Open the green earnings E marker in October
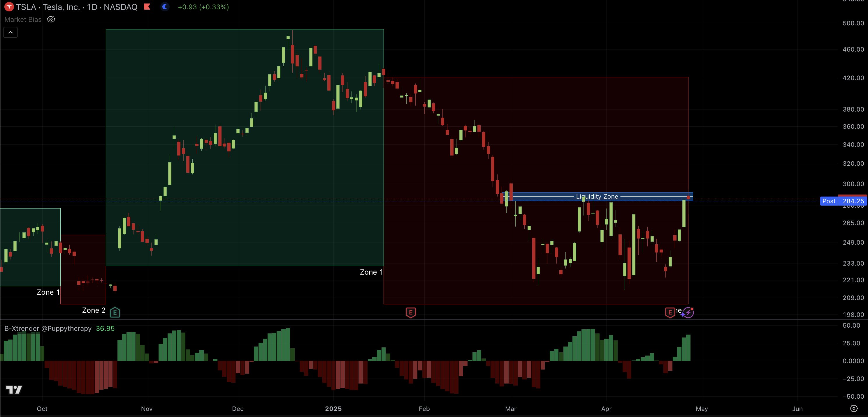 [x=115, y=313]
